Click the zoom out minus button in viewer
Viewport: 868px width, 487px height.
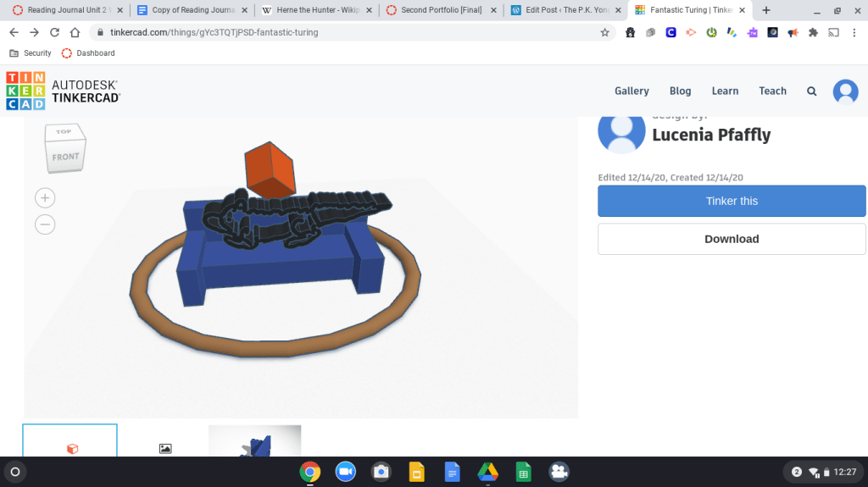point(45,224)
